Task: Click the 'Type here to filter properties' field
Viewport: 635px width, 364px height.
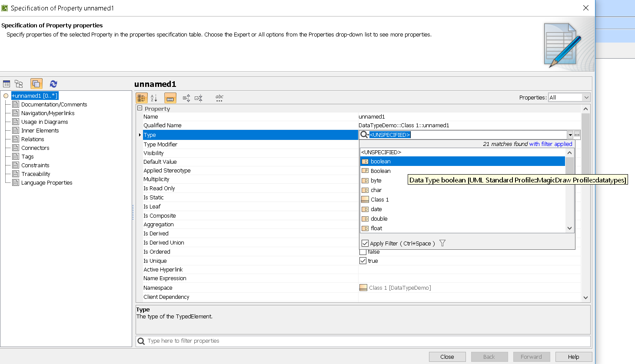Action: click(365, 341)
